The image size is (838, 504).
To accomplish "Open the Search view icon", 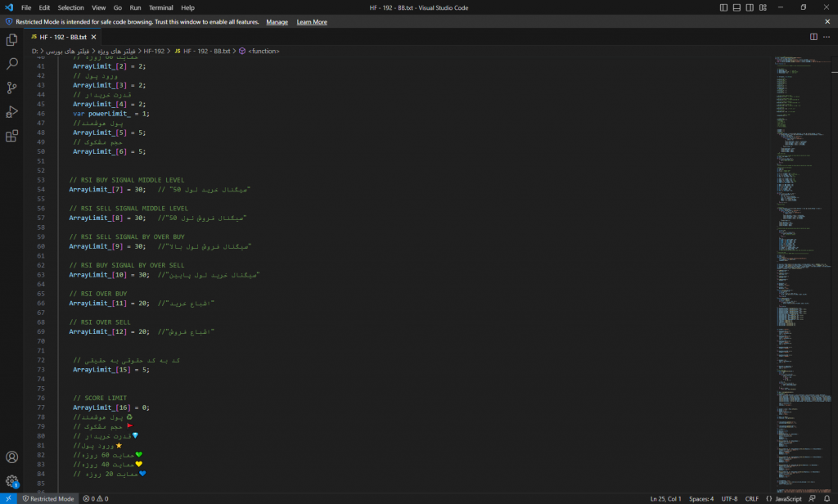I will 11,63.
